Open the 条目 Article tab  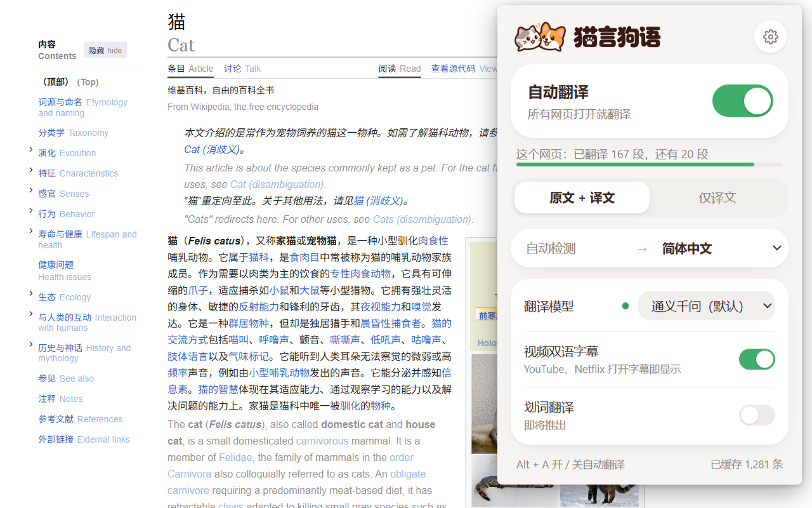[190, 69]
